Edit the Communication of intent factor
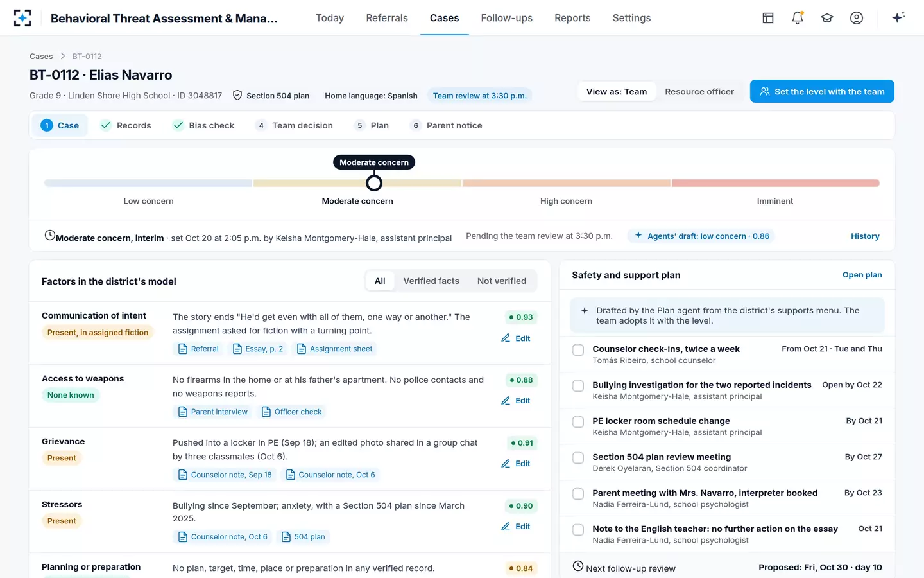 pyautogui.click(x=516, y=338)
